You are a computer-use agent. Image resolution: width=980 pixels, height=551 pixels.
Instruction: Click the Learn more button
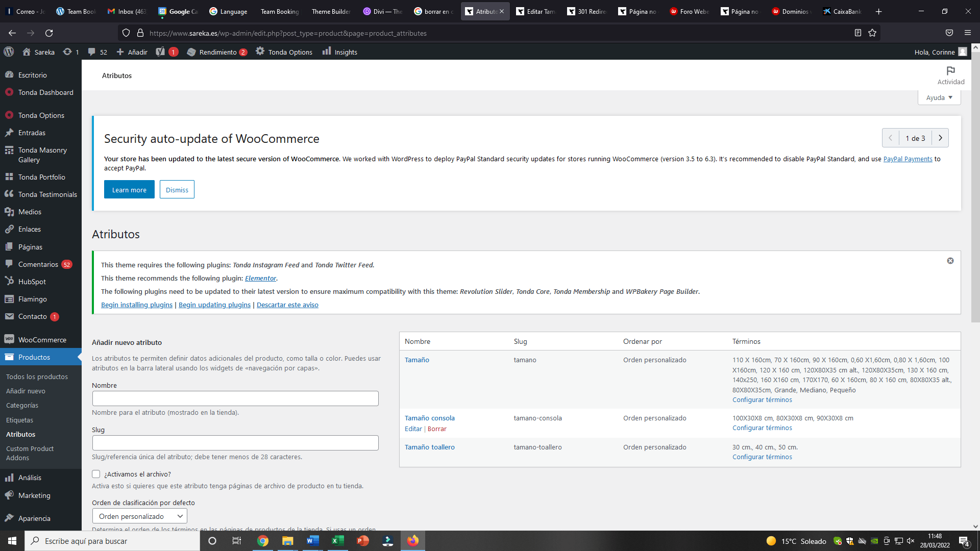coord(129,189)
